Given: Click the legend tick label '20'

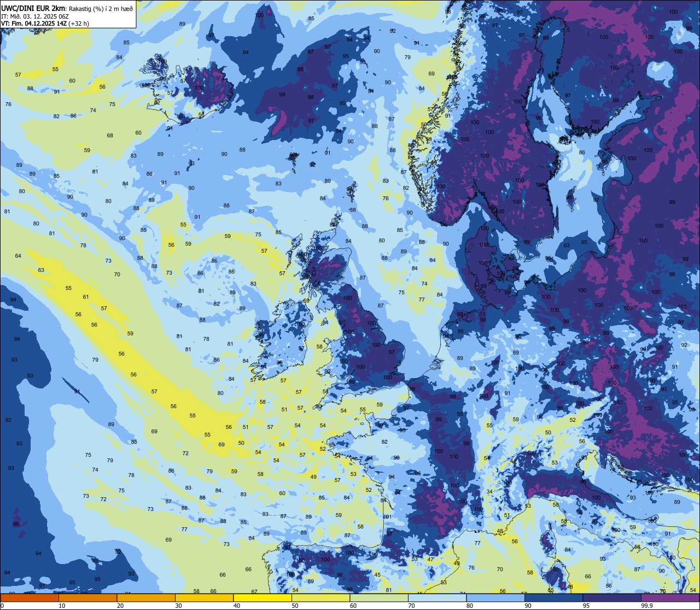Looking at the screenshot, I should point(120,606).
